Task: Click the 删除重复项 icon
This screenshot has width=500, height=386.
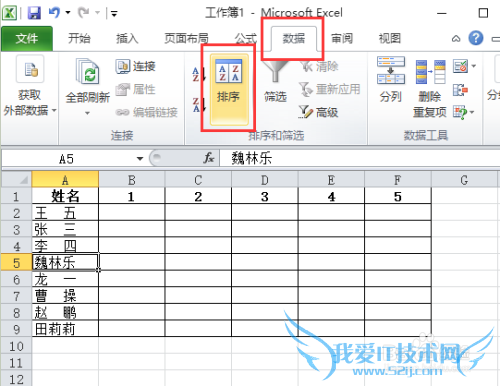Action: [430, 89]
